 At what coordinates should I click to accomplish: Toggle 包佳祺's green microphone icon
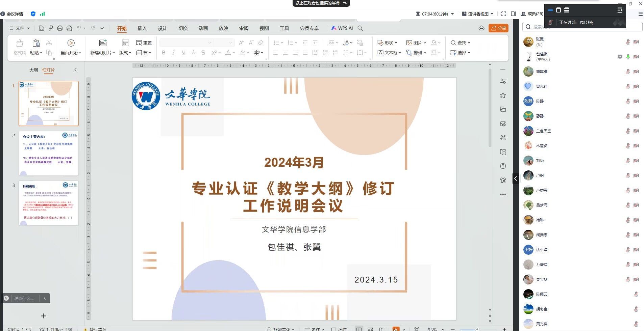pyautogui.click(x=628, y=57)
